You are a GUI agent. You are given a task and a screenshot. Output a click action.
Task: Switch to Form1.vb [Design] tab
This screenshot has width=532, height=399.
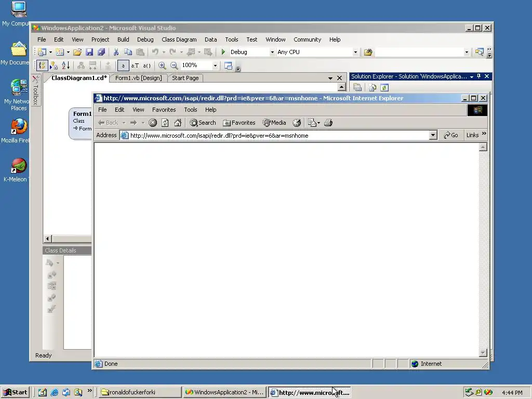138,78
